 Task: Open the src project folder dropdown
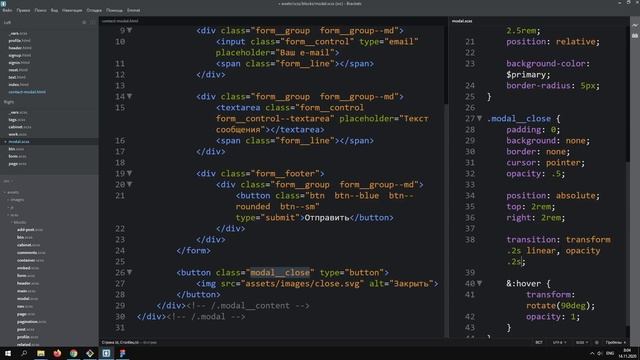coord(8,181)
